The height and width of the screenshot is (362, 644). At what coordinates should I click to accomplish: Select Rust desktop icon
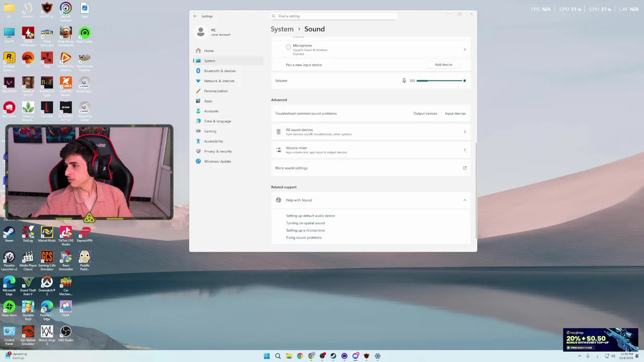coord(47,60)
